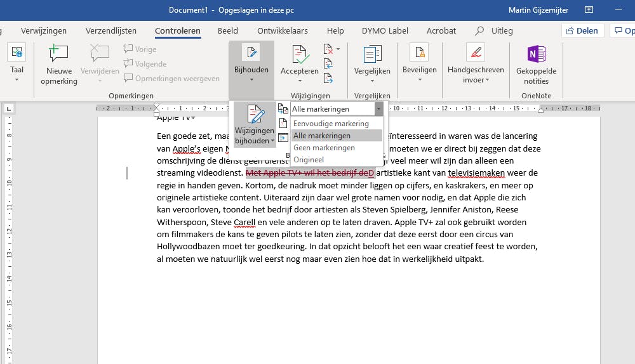Open the Verzendlijsten ribbon tab
Viewport: 635px width, 364px height.
pyautogui.click(x=111, y=30)
